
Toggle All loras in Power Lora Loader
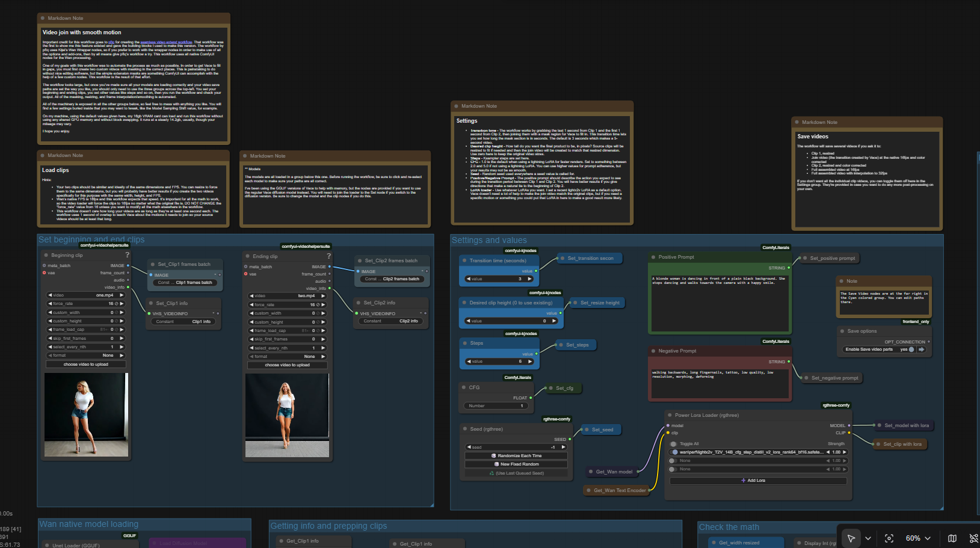click(674, 444)
